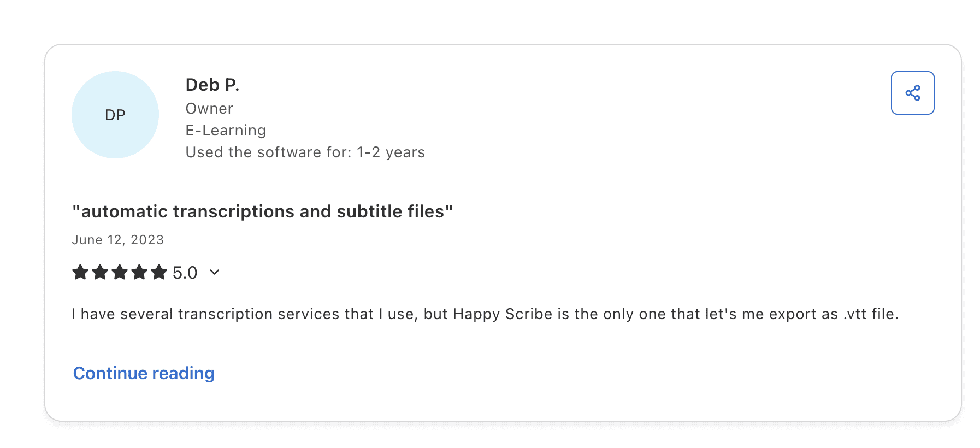This screenshot has height=448, width=980.
Task: Click the Owner job title label
Action: 209,108
